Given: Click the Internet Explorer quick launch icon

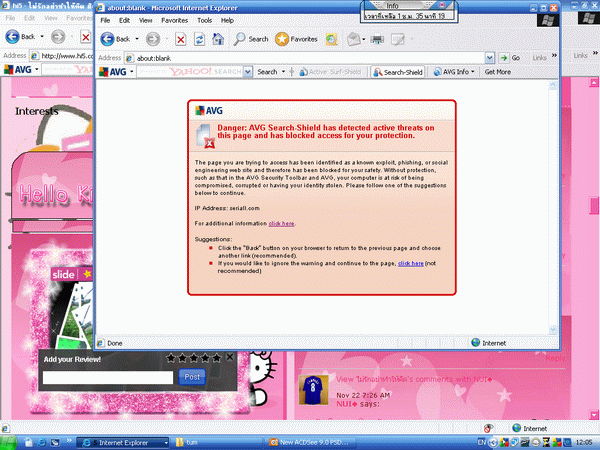Looking at the screenshot, I should 41,443.
